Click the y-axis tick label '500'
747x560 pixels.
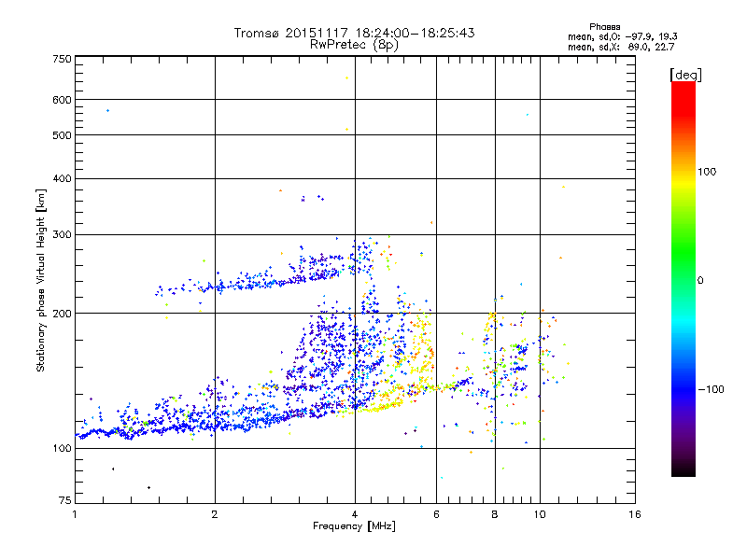62,135
